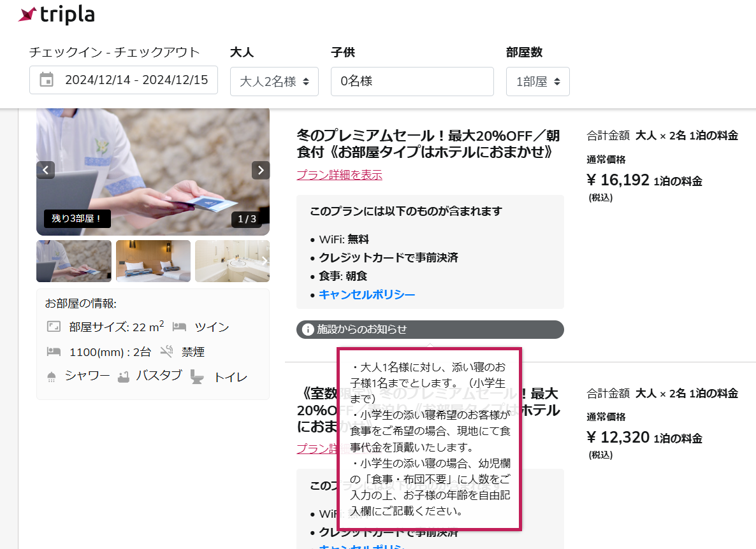Show next room photo arrow
This screenshot has width=756, height=549.
tap(261, 170)
